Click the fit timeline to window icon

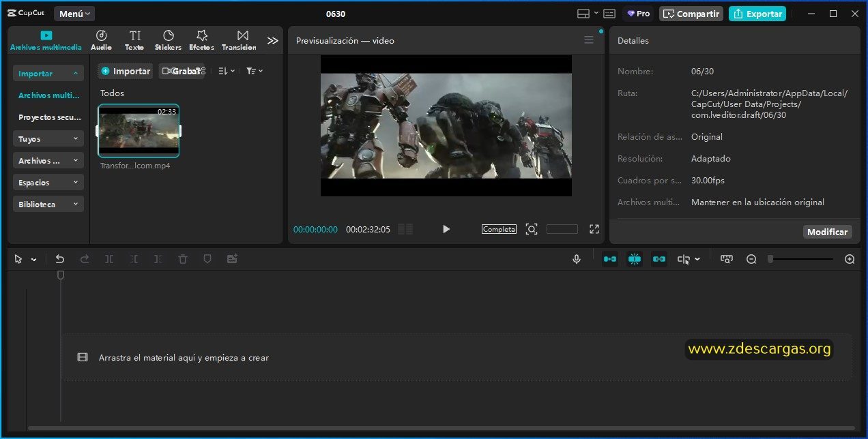[727, 259]
